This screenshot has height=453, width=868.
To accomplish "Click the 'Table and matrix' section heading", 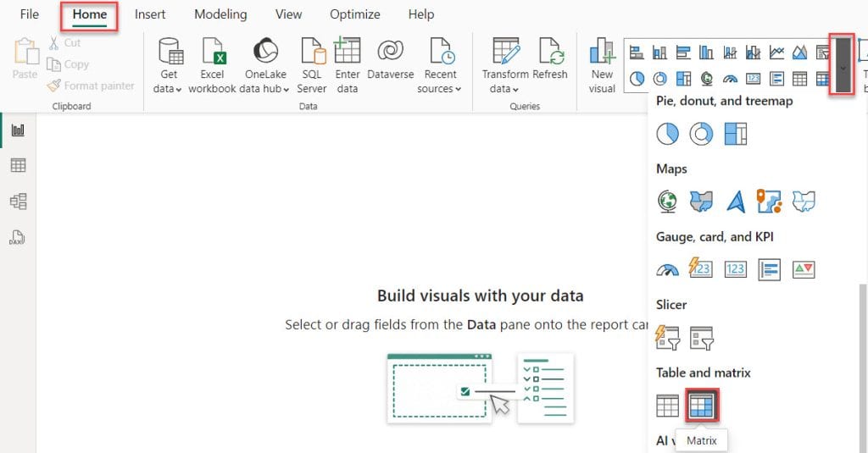I will [x=703, y=373].
